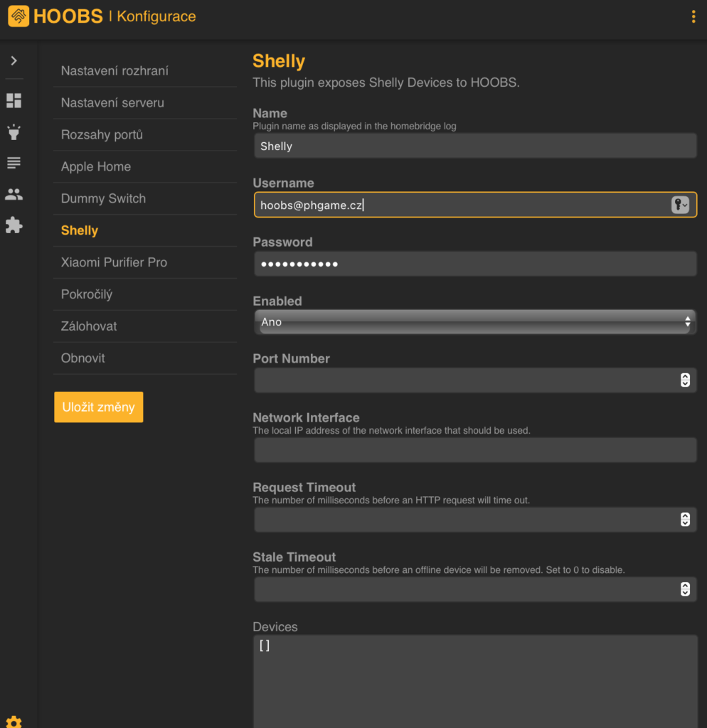Open the settings gear icon
The image size is (707, 728).
click(14, 722)
